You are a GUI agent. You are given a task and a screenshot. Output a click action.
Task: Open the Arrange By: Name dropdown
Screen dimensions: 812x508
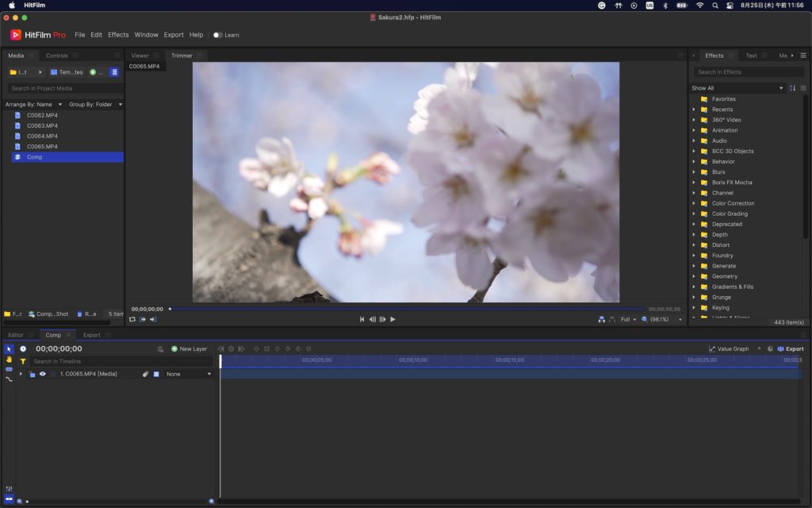click(x=33, y=104)
